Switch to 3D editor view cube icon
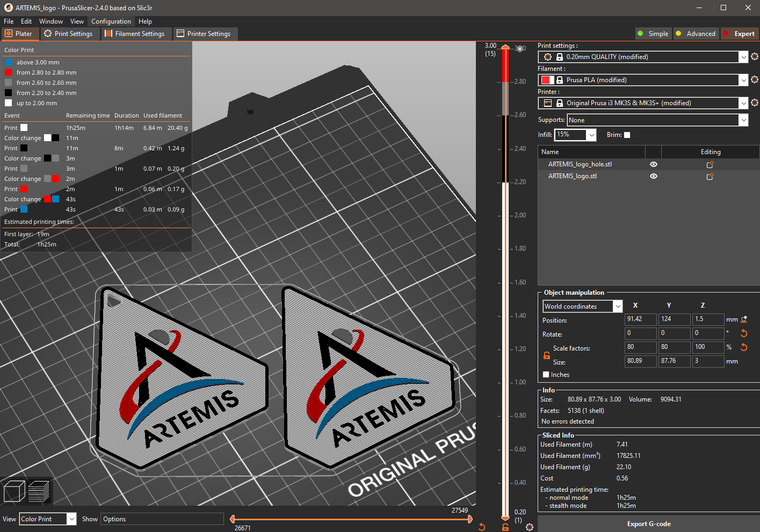Image resolution: width=760 pixels, height=532 pixels. 14,491
